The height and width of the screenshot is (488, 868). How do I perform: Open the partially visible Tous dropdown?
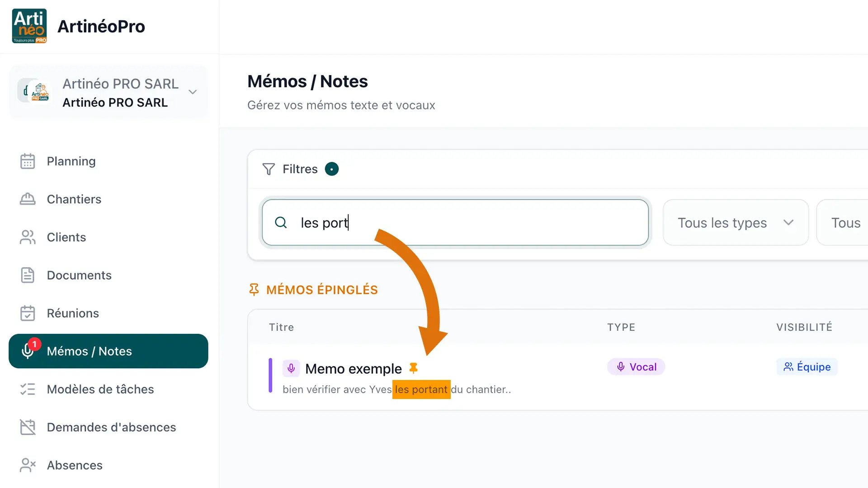[842, 223]
